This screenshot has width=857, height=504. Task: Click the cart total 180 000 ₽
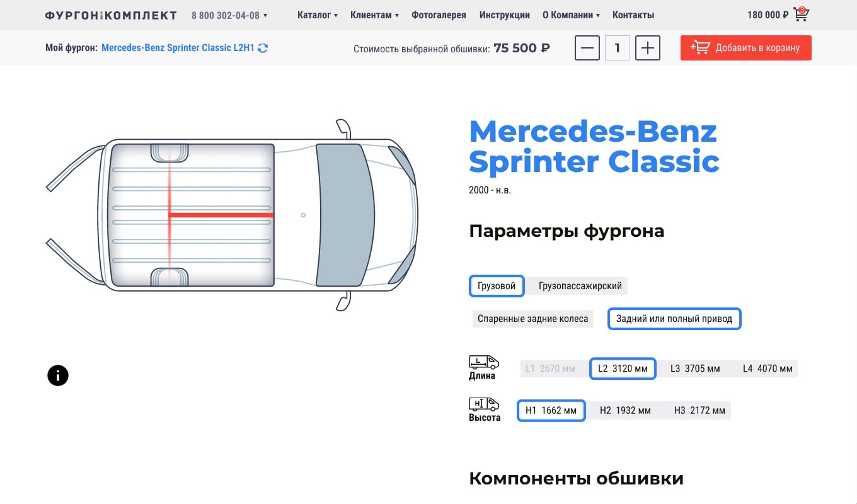(768, 15)
